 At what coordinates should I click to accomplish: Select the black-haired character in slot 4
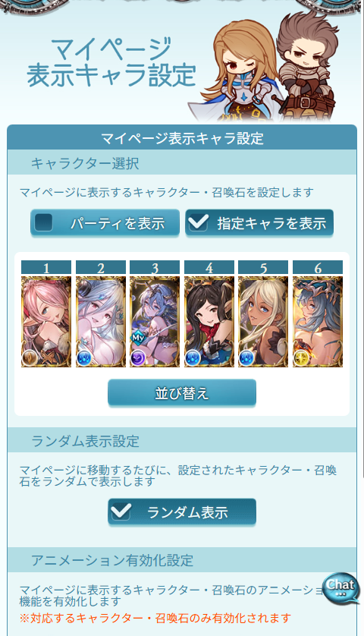click(x=209, y=322)
